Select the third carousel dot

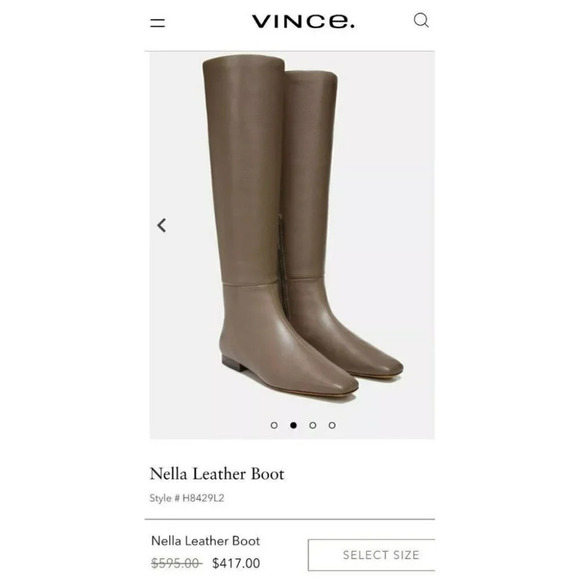click(313, 425)
